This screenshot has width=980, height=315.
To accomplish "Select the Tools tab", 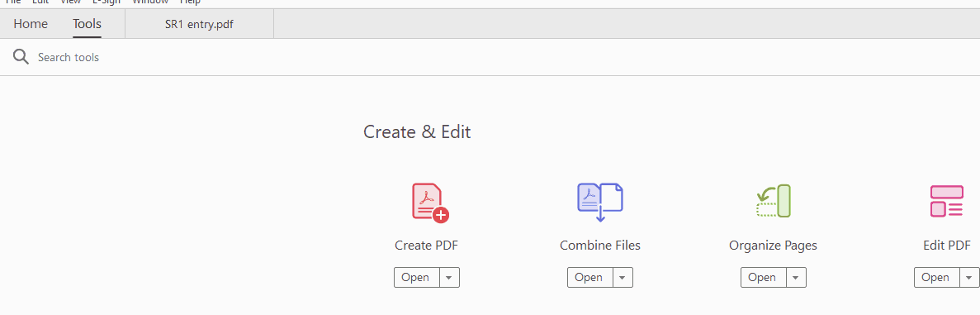I will coord(87,25).
